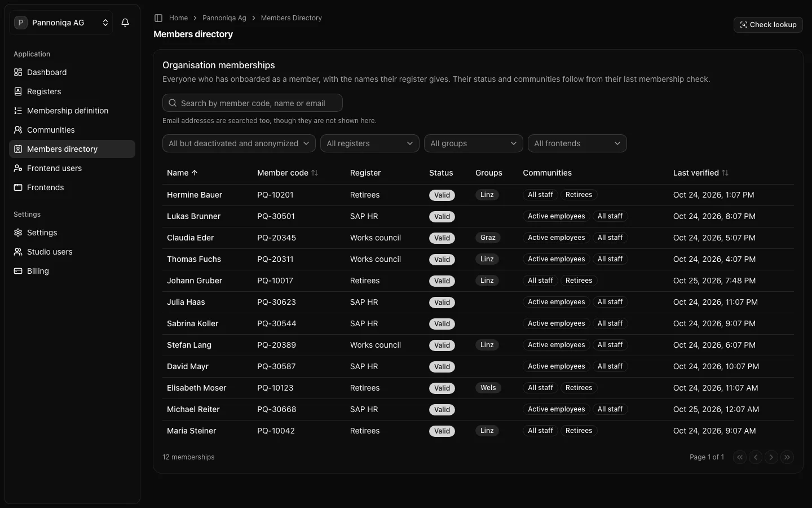The height and width of the screenshot is (508, 812).
Task: Open the Billing sidebar item
Action: click(72, 271)
